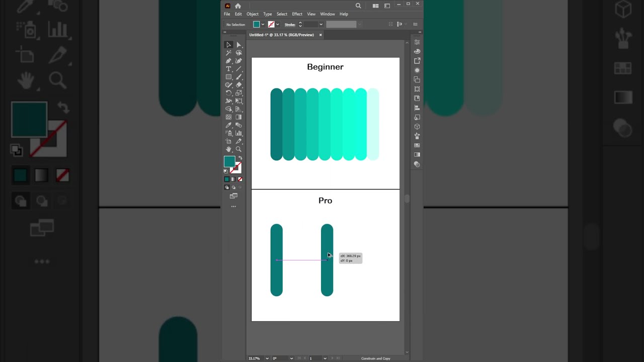This screenshot has width=644, height=362.
Task: Open Edit Toolbar three-dots button
Action: tap(233, 206)
